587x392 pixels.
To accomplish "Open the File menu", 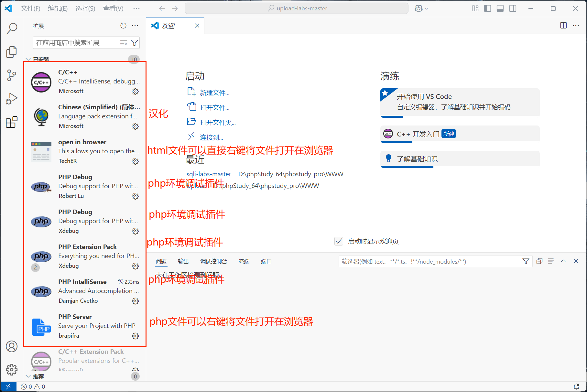I will pyautogui.click(x=31, y=8).
